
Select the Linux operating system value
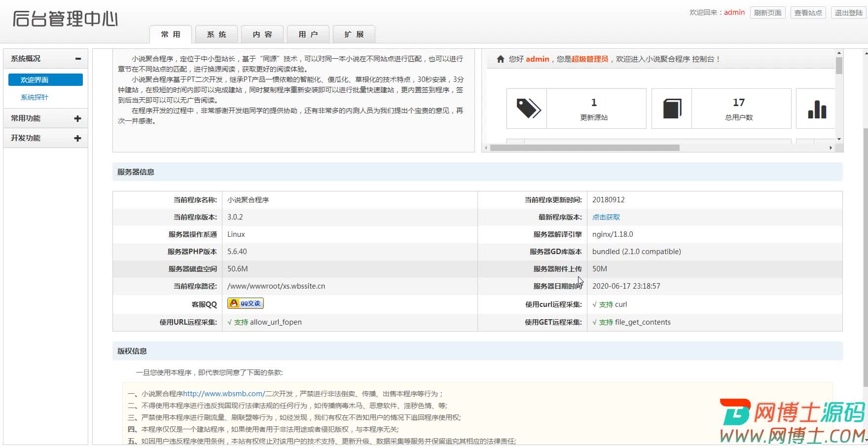pyautogui.click(x=236, y=234)
